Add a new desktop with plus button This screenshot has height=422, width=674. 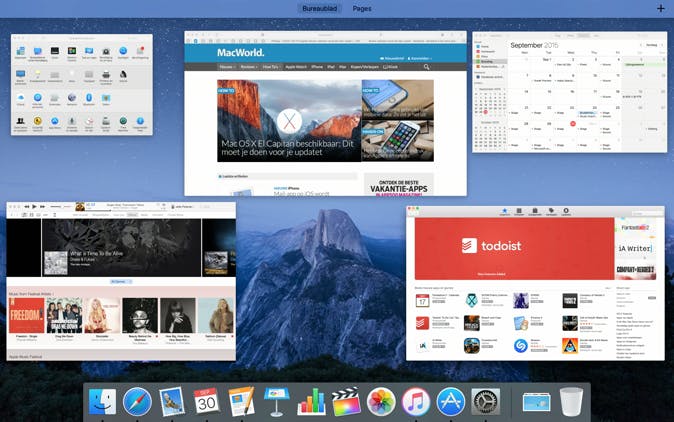pos(661,9)
